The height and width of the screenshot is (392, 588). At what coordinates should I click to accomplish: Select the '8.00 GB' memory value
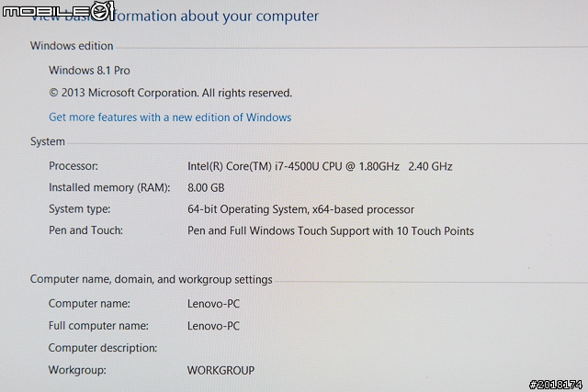tap(206, 187)
